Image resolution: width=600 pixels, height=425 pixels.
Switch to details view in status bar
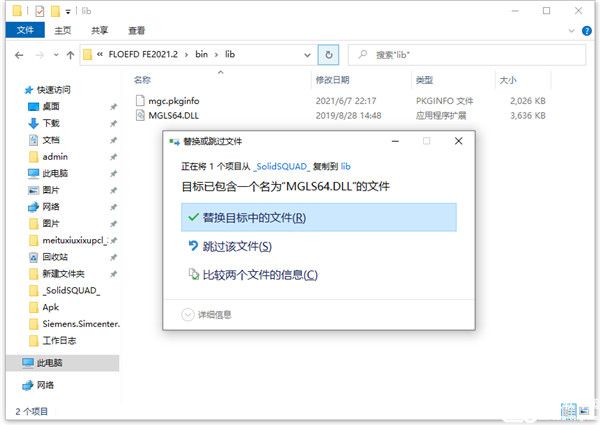point(568,410)
